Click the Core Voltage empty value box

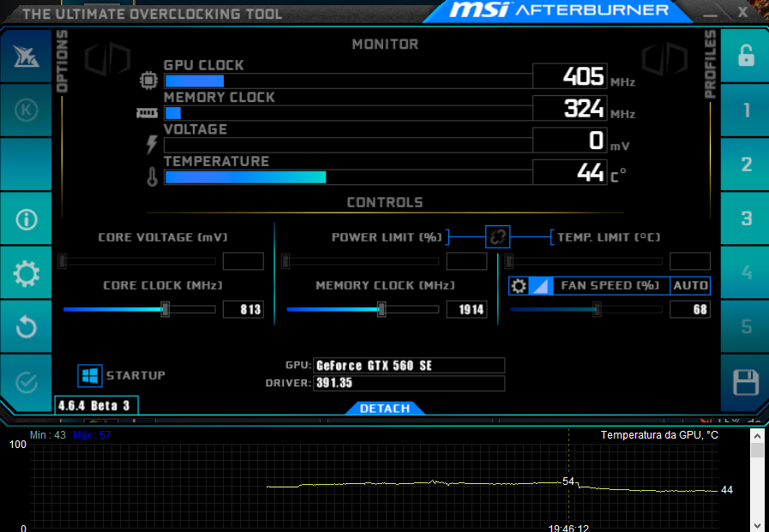click(243, 261)
